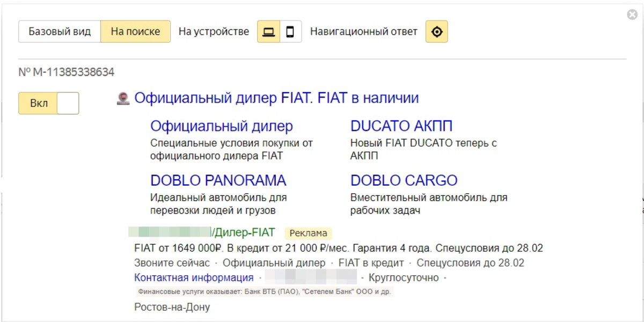Click description Вместительный автомобиль для рабочих задач
This screenshot has width=644, height=322.
pyautogui.click(x=429, y=204)
